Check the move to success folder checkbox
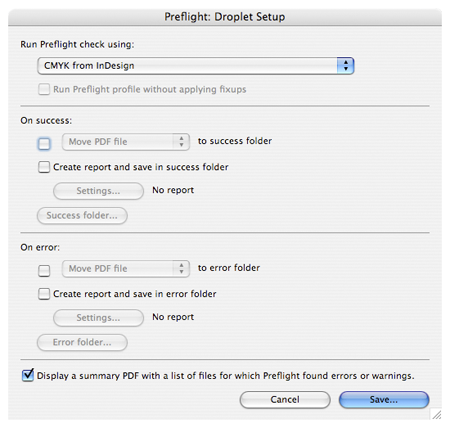This screenshot has width=450, height=428. click(x=44, y=144)
